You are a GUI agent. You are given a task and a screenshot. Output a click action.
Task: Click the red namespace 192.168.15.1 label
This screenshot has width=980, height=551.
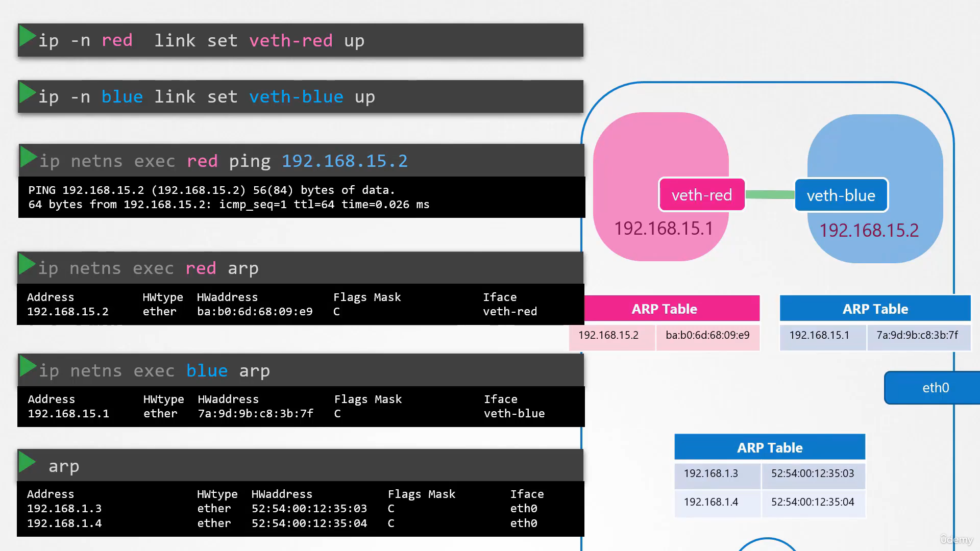[x=664, y=229]
